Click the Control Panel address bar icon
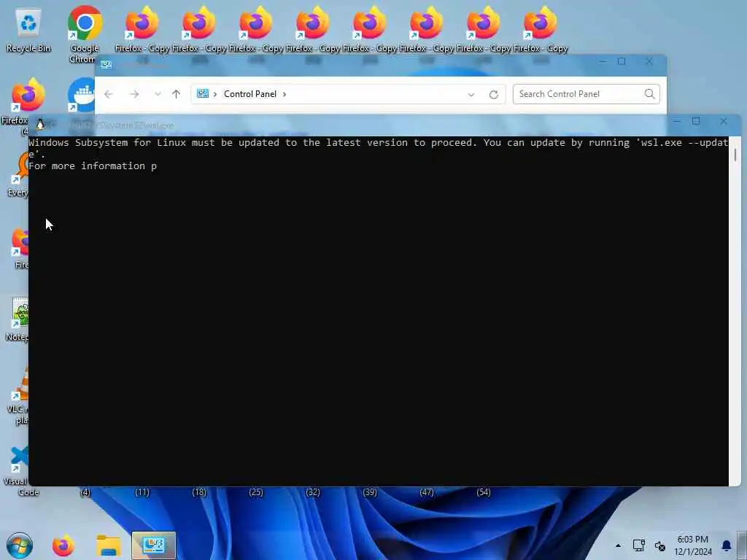This screenshot has width=747, height=560. (203, 94)
